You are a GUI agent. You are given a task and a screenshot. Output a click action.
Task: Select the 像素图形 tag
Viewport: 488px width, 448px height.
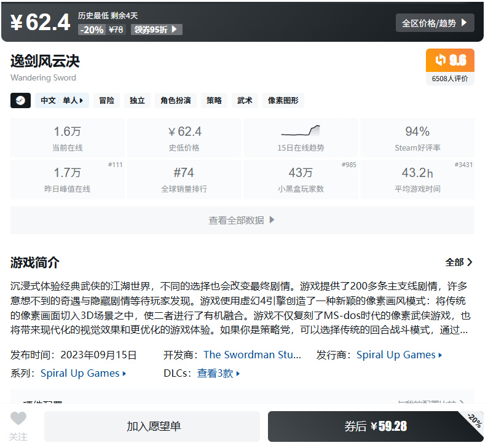(283, 101)
